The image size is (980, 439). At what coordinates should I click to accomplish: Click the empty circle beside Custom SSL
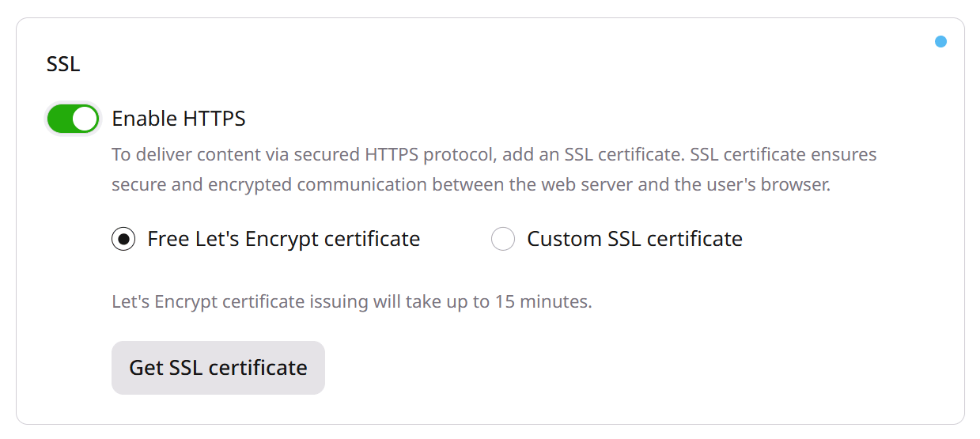[503, 239]
